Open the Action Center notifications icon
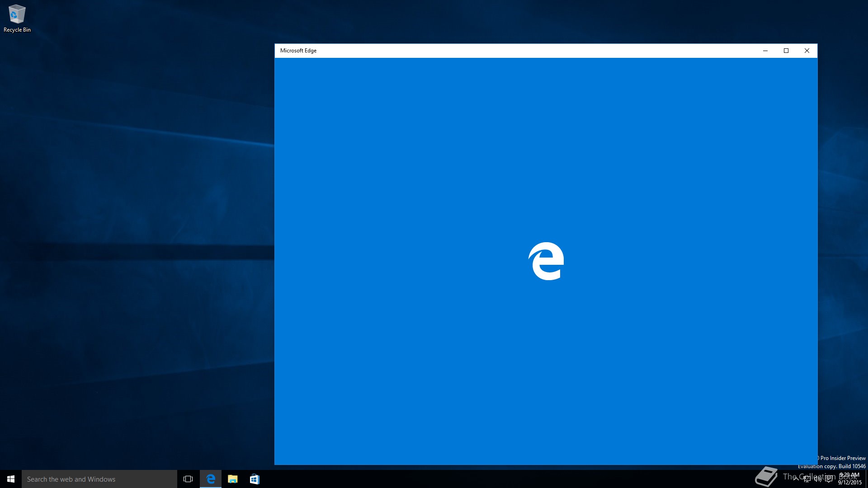The height and width of the screenshot is (488, 868). tap(829, 479)
